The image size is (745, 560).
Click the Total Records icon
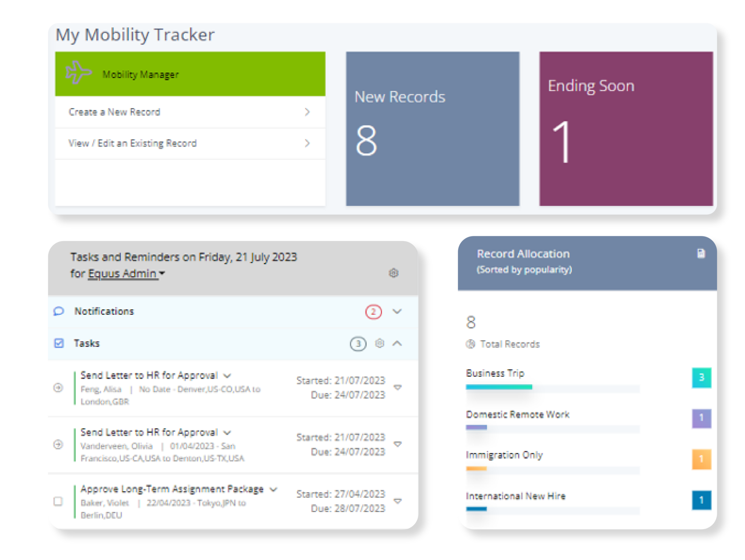pos(471,344)
